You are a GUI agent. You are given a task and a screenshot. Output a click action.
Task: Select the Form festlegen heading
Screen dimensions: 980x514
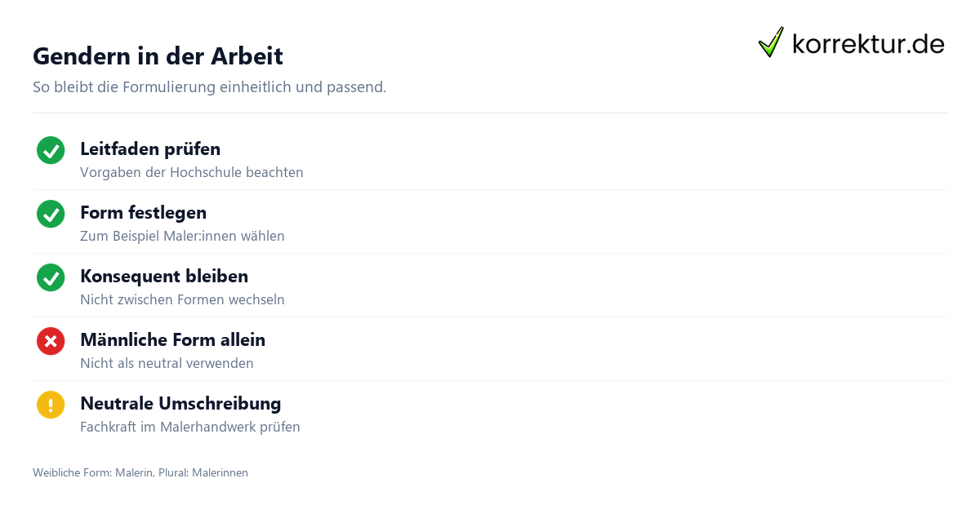[143, 213]
